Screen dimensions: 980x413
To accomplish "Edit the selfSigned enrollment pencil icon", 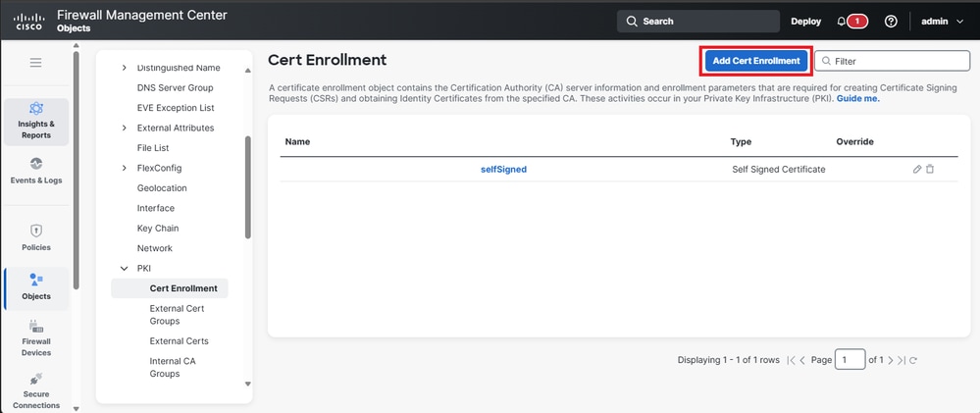I will [x=917, y=169].
